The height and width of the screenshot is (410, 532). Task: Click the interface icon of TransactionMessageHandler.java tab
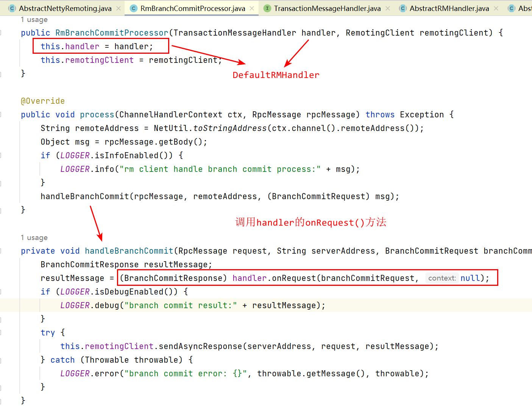(267, 8)
